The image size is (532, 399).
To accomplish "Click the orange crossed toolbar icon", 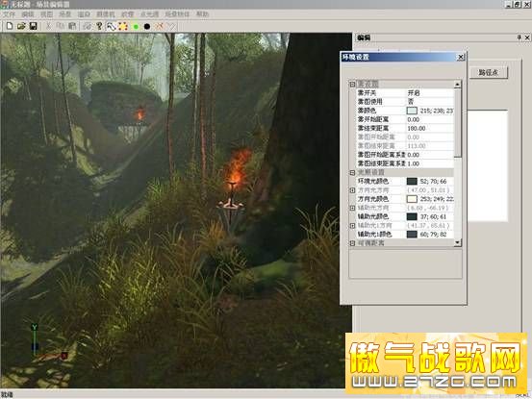I will 159,26.
